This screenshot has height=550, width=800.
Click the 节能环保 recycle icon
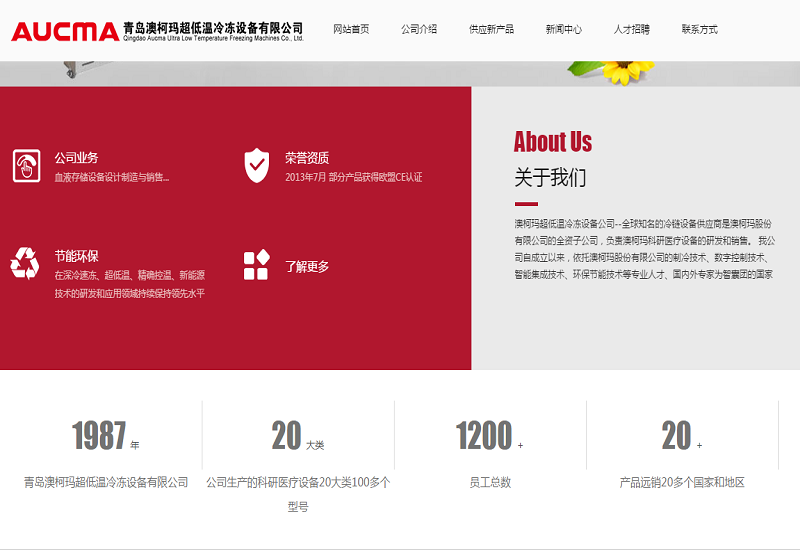[x=24, y=263]
